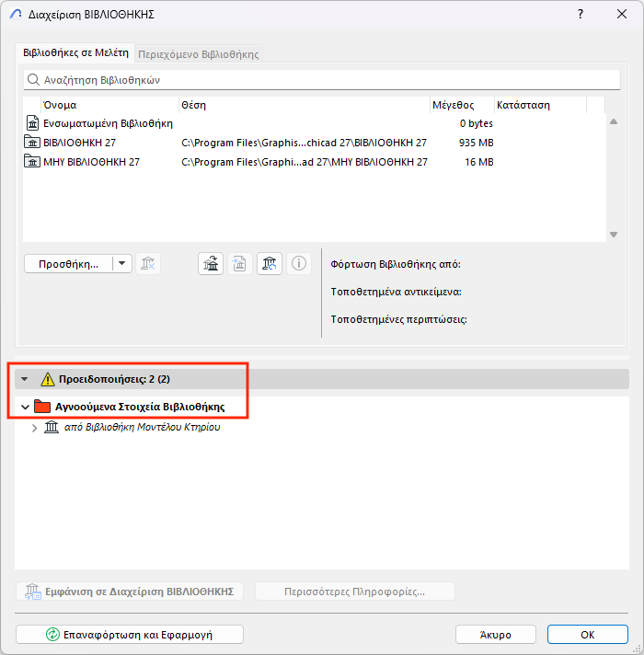Click library icon beside Βιβλιοθήκη Μοντέλου Κτηρίου
Viewport: 644px width, 655px height.
[52, 427]
